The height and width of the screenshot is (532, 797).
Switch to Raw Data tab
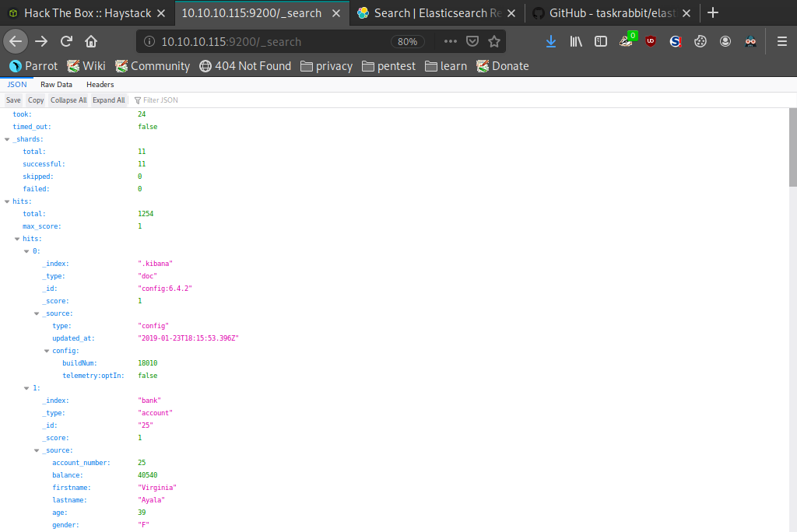56,84
